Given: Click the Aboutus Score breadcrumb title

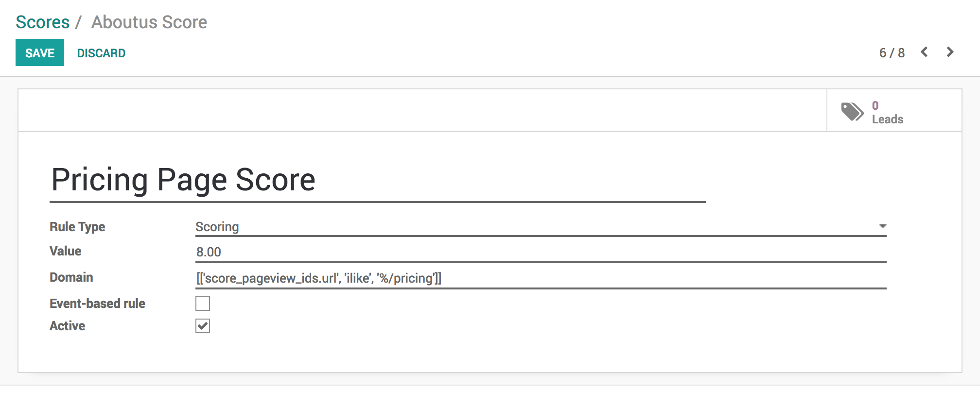Looking at the screenshot, I should coord(149,22).
